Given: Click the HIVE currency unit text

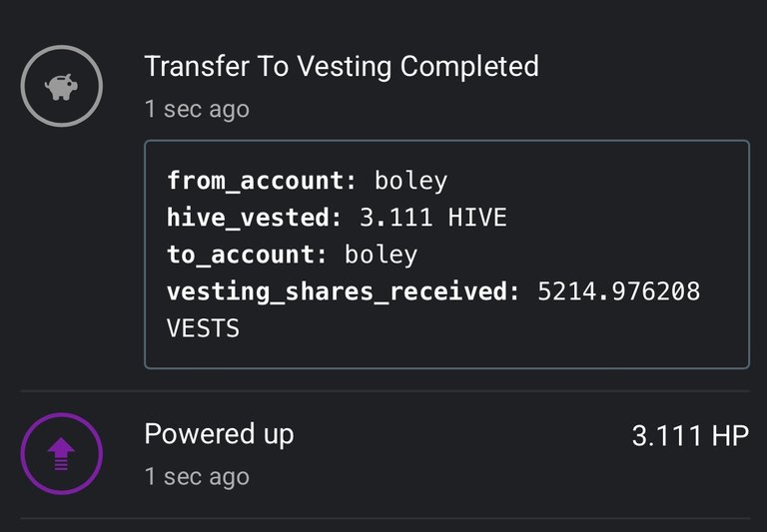Looking at the screenshot, I should click(477, 218).
